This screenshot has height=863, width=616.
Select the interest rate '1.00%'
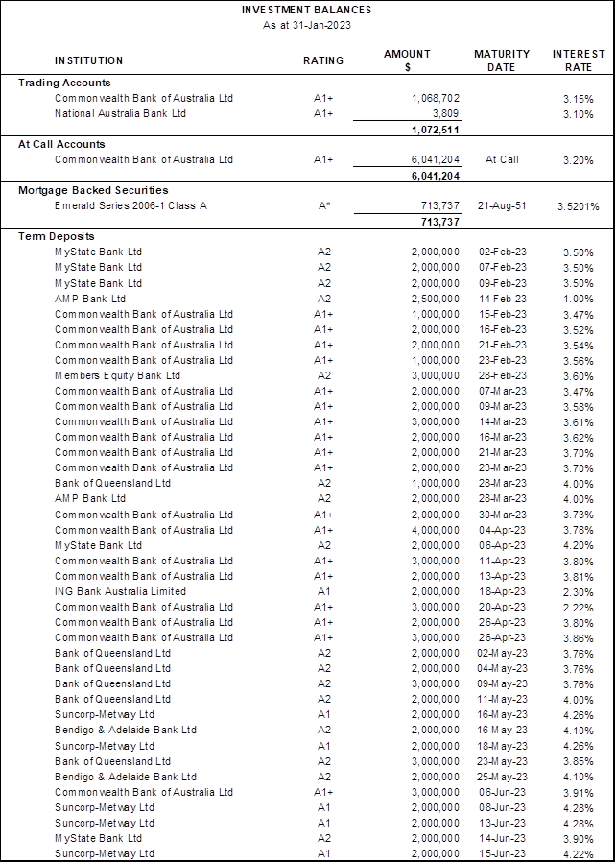coord(578,300)
